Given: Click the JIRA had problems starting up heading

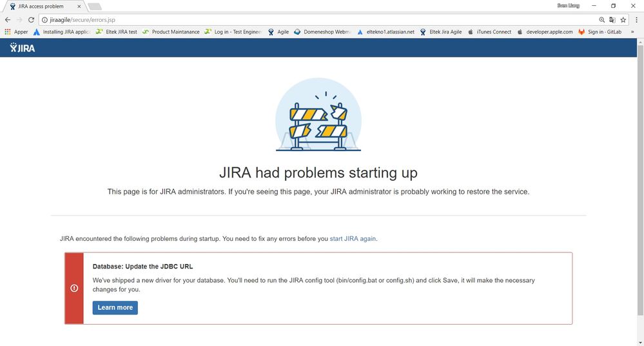Looking at the screenshot, I should pos(318,173).
